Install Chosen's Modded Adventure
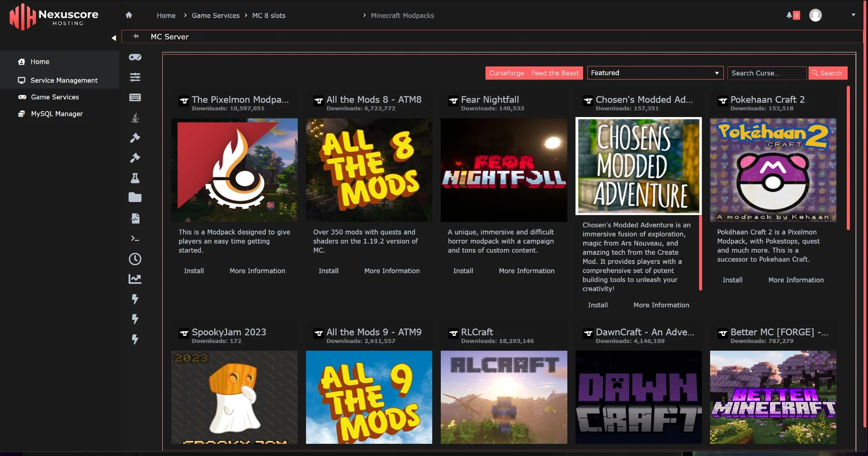 598,305
